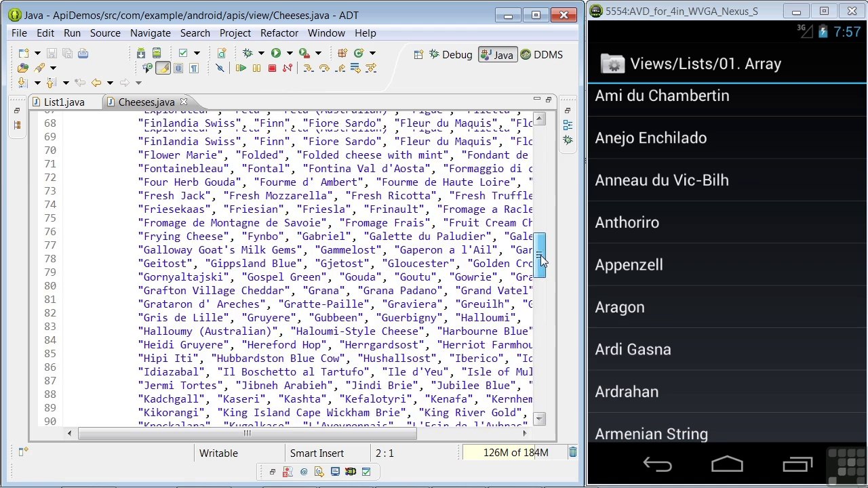Toggle Skip All Breakpoints button
This screenshot has height=488, width=868.
pos(220,68)
